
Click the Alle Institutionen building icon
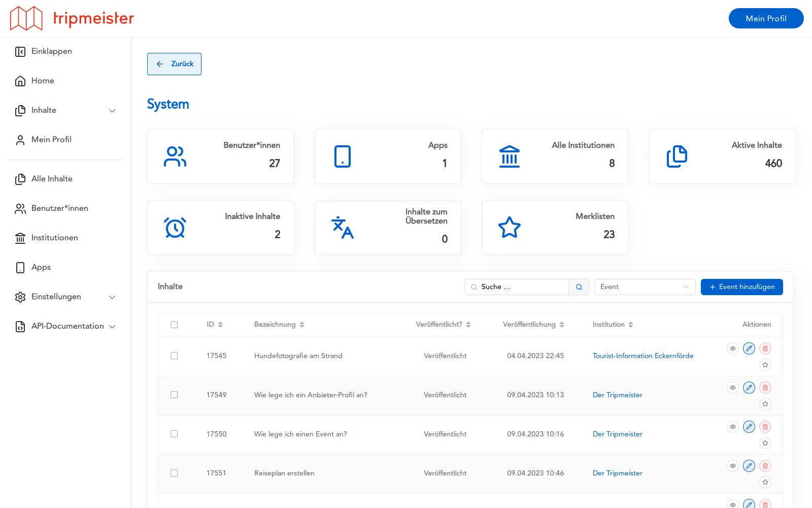click(x=510, y=156)
